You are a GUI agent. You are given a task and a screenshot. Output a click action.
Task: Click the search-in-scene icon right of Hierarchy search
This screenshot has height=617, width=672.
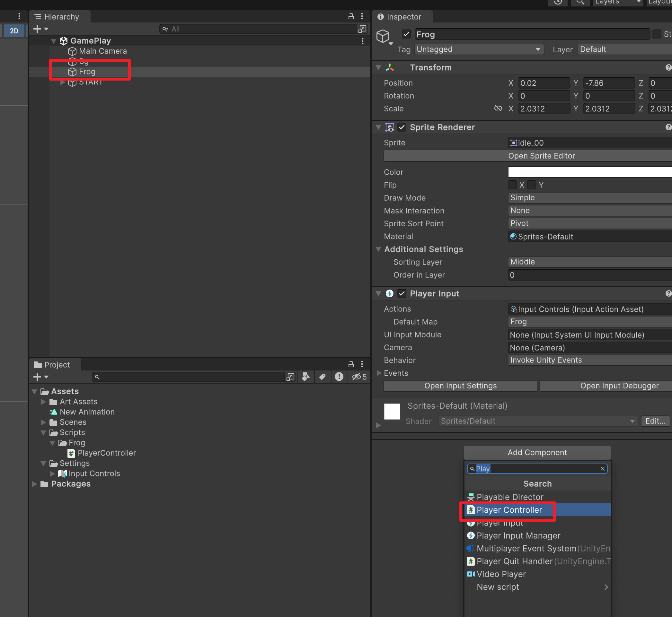coord(362,29)
